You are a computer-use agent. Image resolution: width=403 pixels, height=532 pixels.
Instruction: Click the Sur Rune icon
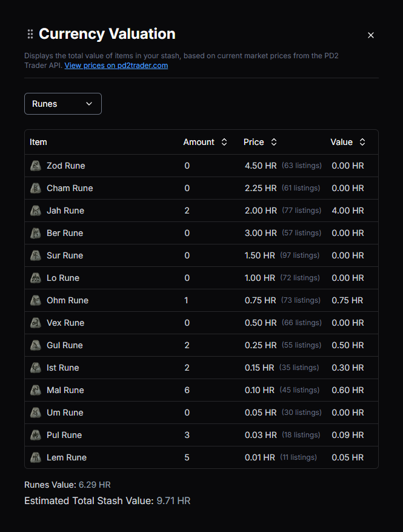(x=36, y=255)
